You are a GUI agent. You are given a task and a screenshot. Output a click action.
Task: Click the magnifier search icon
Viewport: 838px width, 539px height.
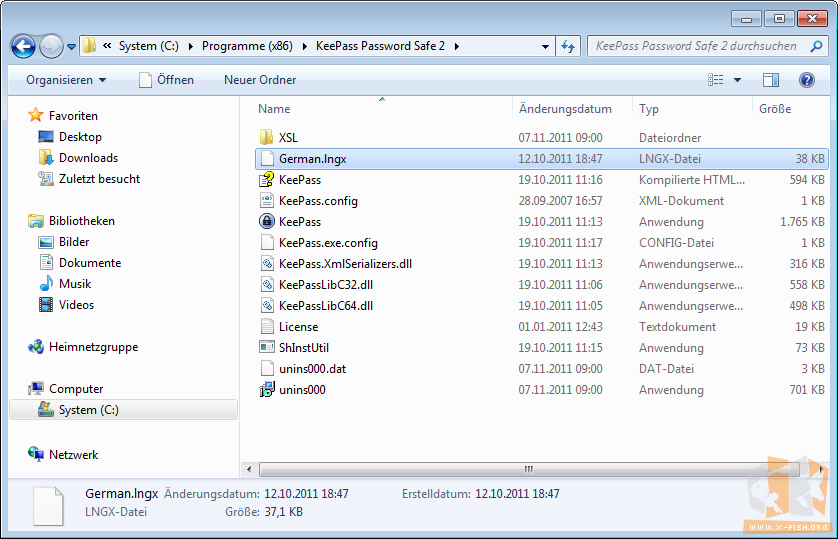816,46
